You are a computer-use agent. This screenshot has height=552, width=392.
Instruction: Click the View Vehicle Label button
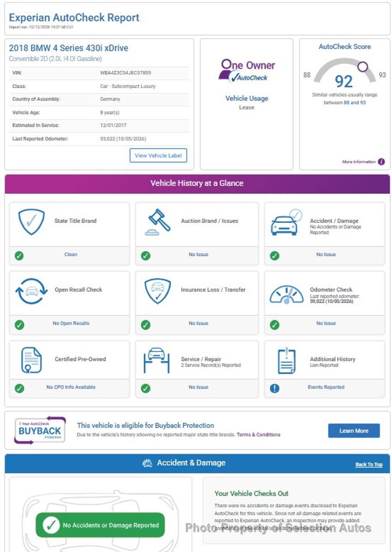coord(158,156)
